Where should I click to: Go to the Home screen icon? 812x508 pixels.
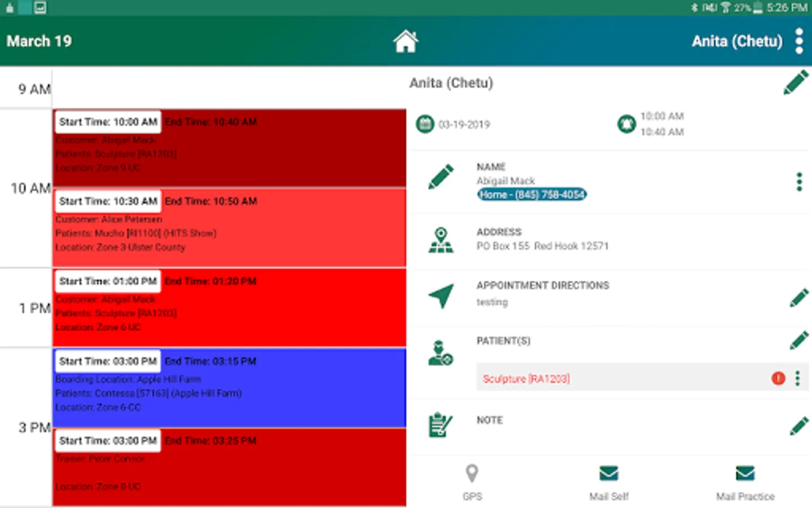click(x=405, y=41)
